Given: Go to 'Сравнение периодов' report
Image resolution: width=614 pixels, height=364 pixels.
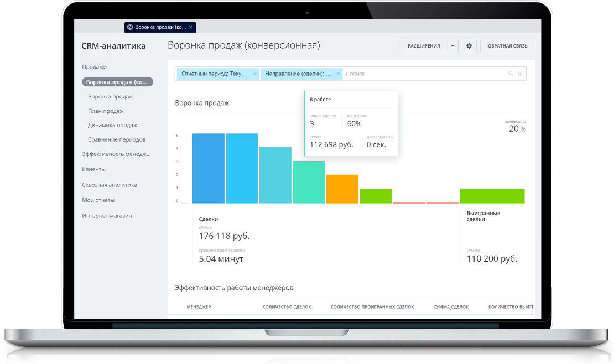Looking at the screenshot, I should click(117, 139).
